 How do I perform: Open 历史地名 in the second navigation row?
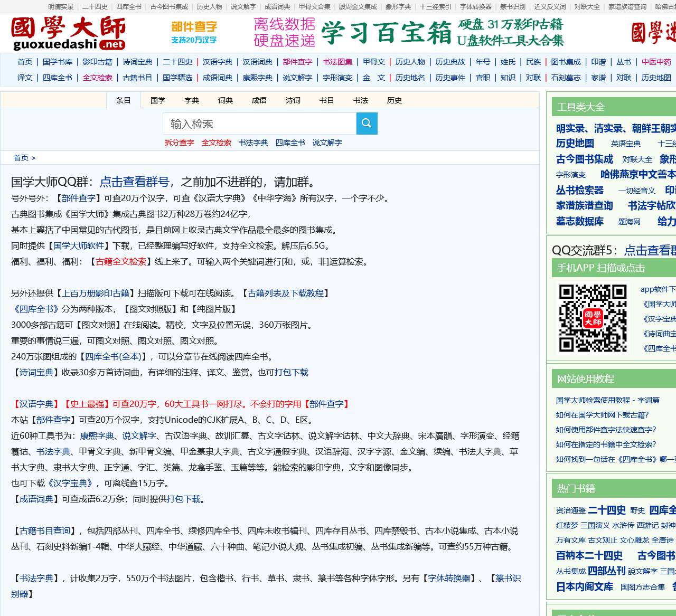410,78
